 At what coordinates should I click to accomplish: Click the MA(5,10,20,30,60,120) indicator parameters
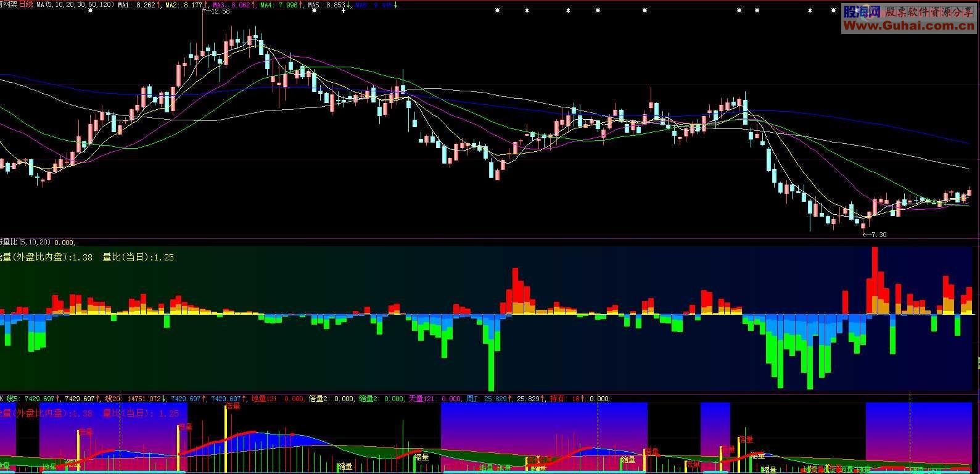(x=75, y=4)
